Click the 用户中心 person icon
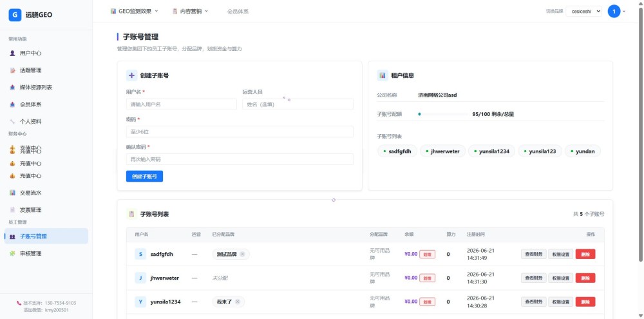The image size is (644, 319). 12,53
